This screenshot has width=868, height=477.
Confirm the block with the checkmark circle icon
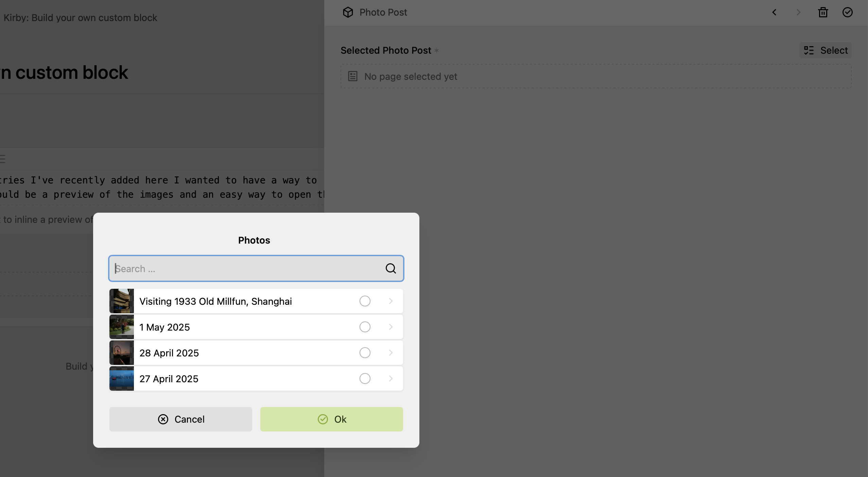tap(847, 12)
